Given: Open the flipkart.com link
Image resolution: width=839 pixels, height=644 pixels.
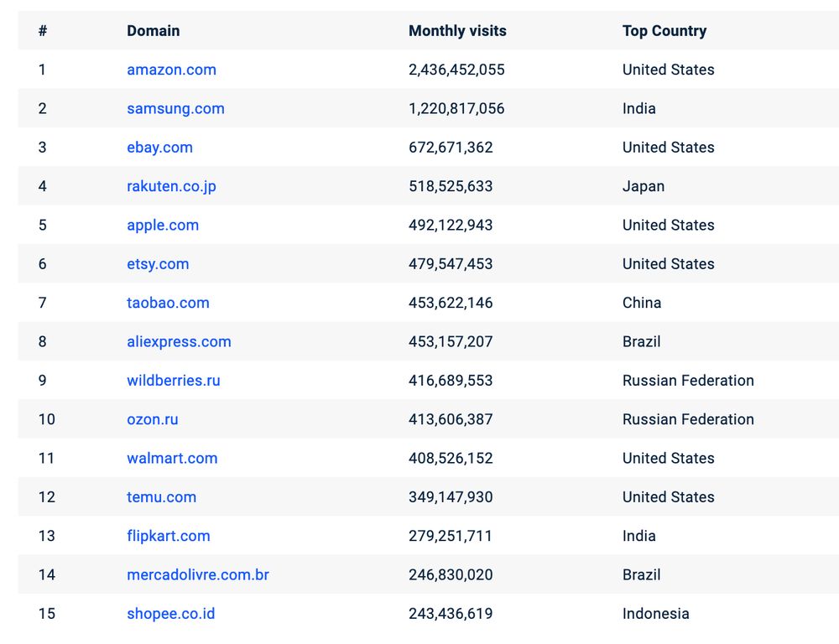Looking at the screenshot, I should pos(168,536).
